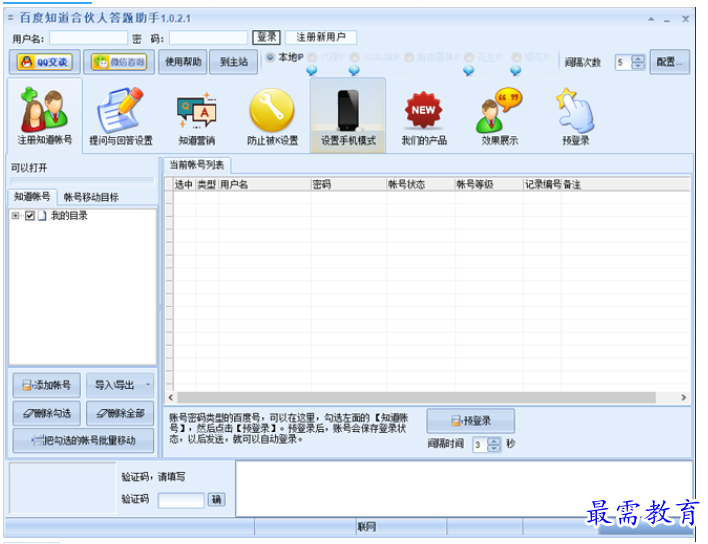Click the scrollbar left arrow

[170, 397]
